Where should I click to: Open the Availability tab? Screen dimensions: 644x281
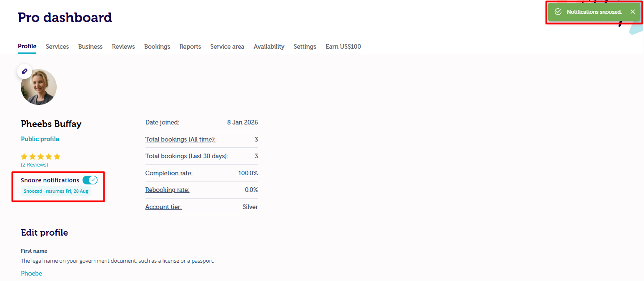click(x=269, y=47)
